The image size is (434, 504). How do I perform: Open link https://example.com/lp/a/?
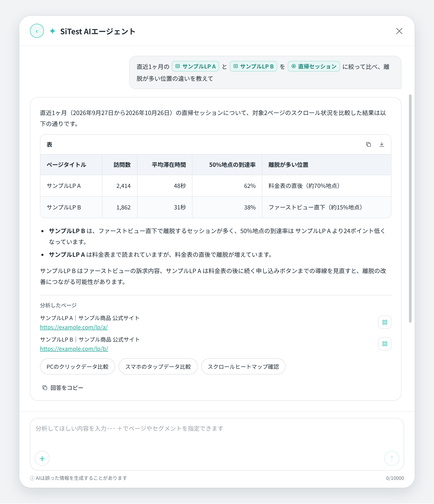(x=74, y=328)
